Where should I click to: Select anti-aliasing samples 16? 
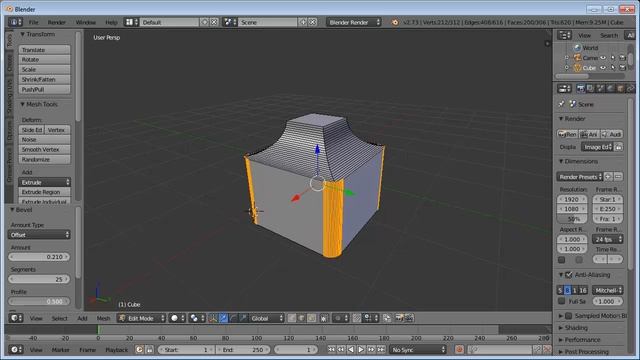tap(583, 290)
